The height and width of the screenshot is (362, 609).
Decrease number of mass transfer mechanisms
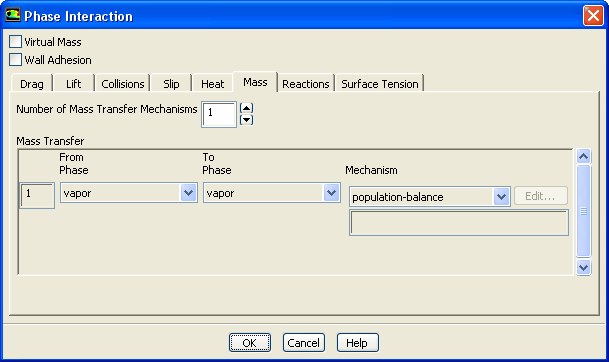[x=247, y=120]
